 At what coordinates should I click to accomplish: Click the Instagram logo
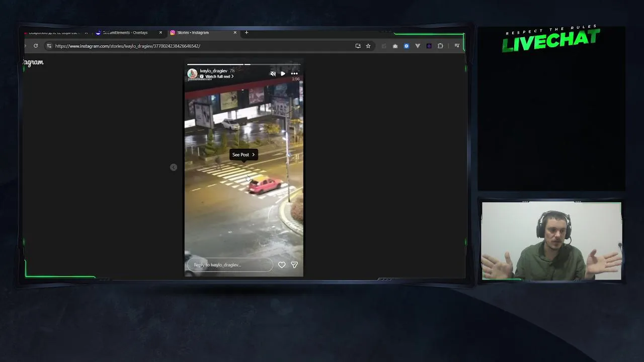click(x=33, y=62)
